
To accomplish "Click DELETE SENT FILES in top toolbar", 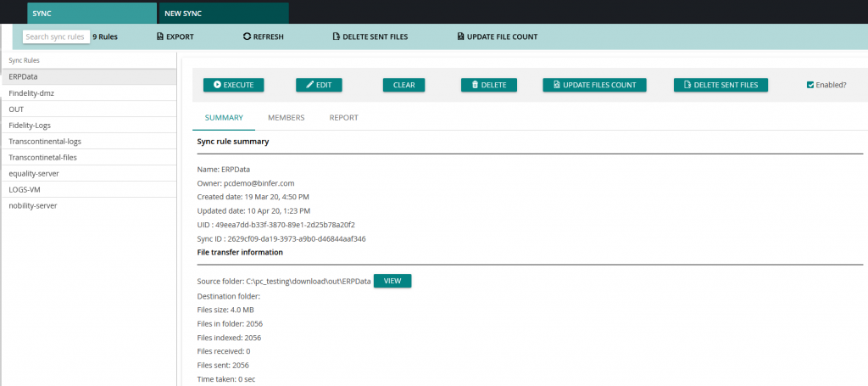I will click(370, 37).
